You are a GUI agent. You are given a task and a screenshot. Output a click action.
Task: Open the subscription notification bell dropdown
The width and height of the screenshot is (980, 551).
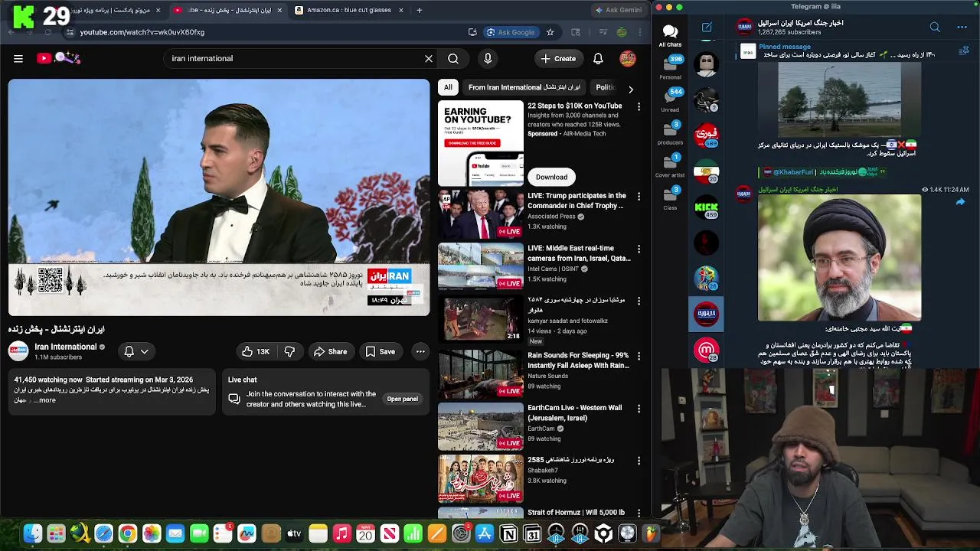(x=136, y=351)
